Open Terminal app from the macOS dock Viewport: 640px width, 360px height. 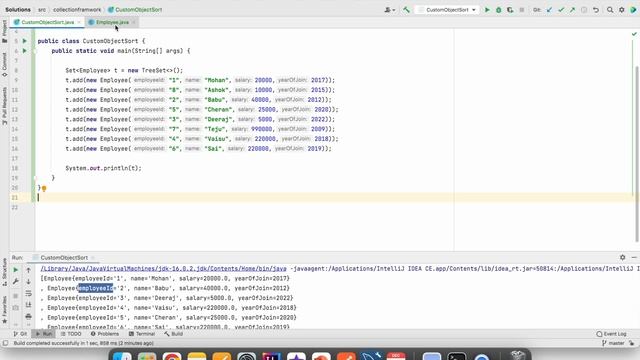point(456,357)
